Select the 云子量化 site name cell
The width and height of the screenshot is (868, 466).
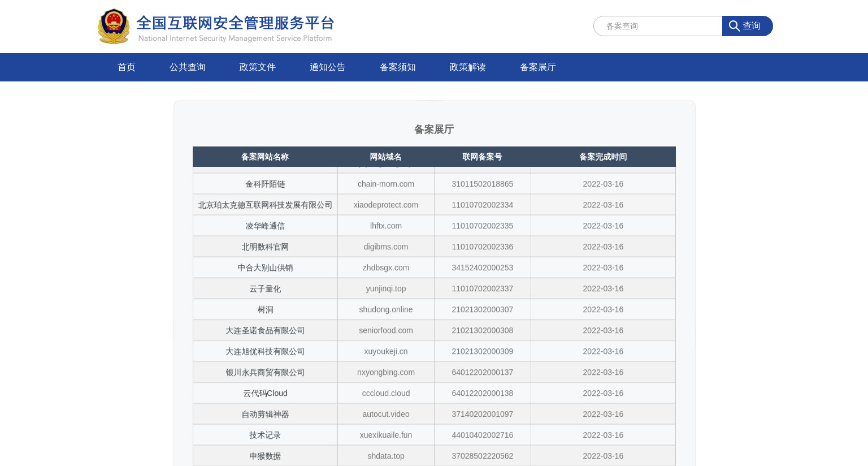point(265,288)
